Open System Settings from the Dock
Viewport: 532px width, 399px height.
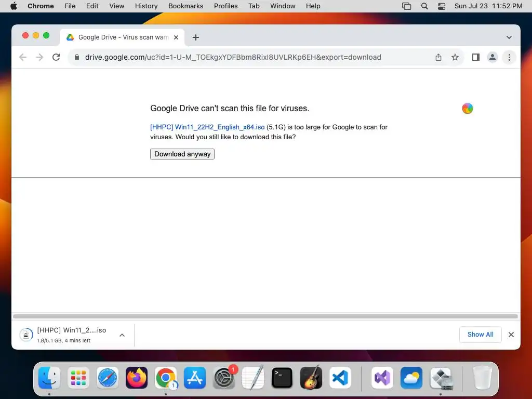[x=224, y=378]
